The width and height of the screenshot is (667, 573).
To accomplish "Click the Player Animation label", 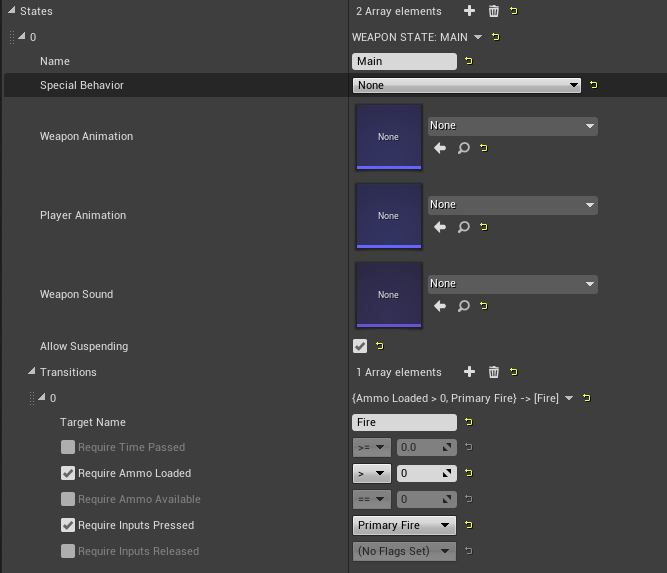I will click(83, 215).
